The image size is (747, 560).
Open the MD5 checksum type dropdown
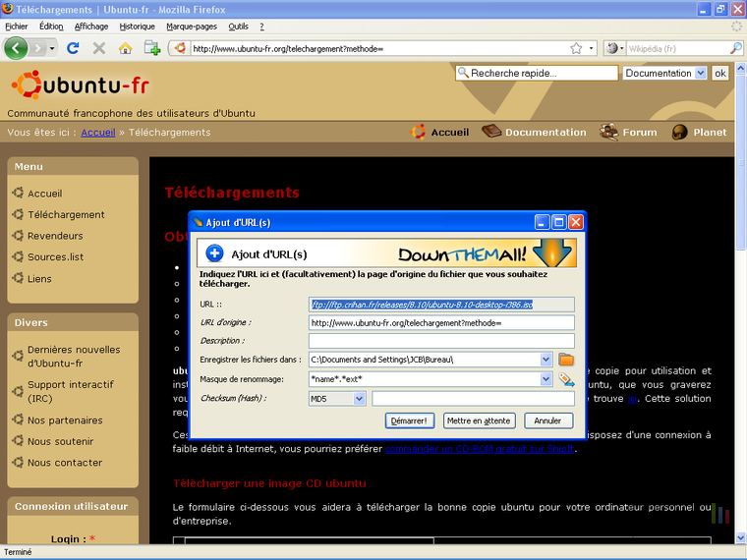click(337, 399)
